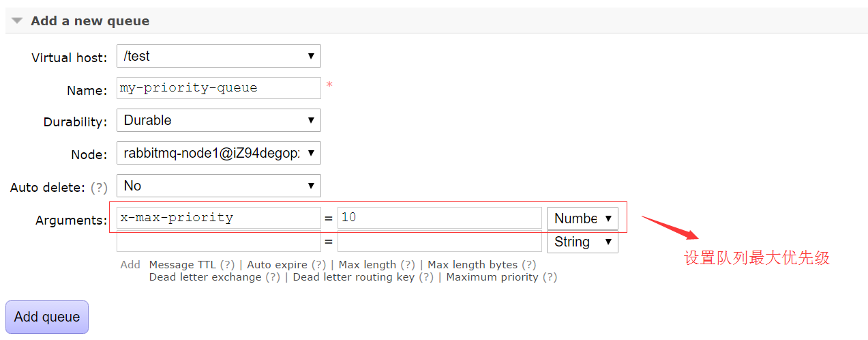Open the Virtual host dropdown
The width and height of the screenshot is (868, 340).
(x=218, y=56)
